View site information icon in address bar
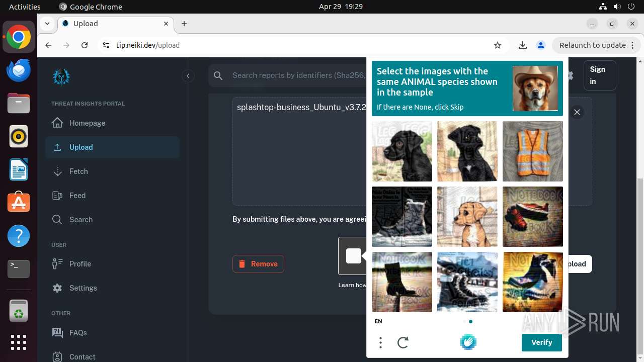The image size is (644, 362). tap(106, 45)
